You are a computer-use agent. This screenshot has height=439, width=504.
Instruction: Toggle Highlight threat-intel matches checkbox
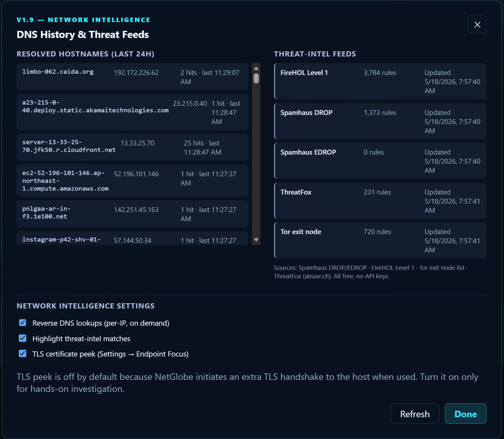point(22,338)
